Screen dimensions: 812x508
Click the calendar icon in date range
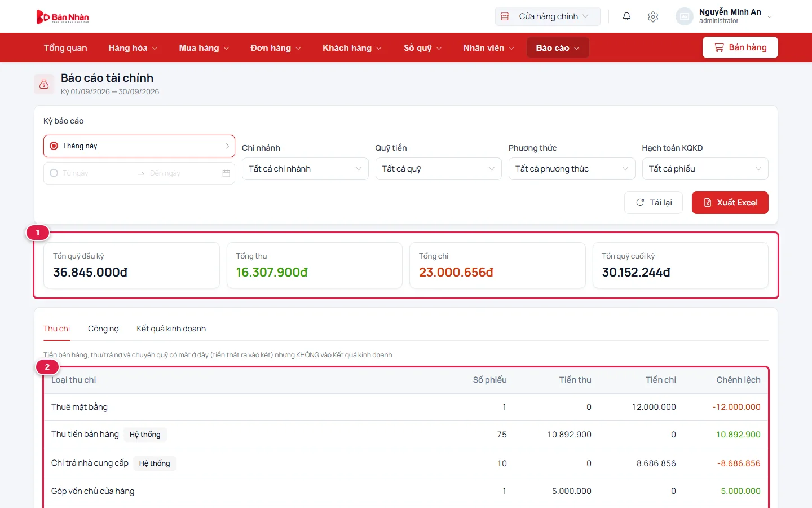pos(226,173)
